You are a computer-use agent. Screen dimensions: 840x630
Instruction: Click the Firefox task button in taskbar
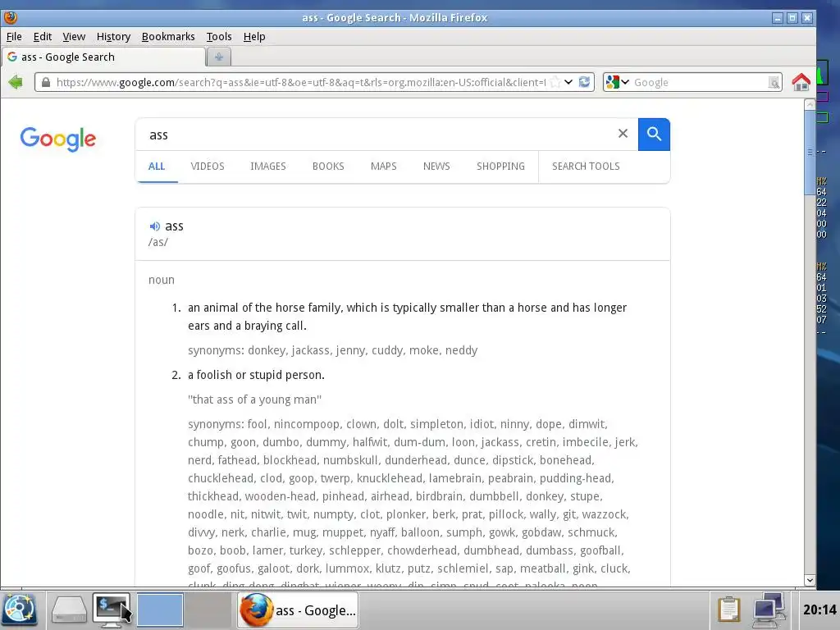coord(297,609)
